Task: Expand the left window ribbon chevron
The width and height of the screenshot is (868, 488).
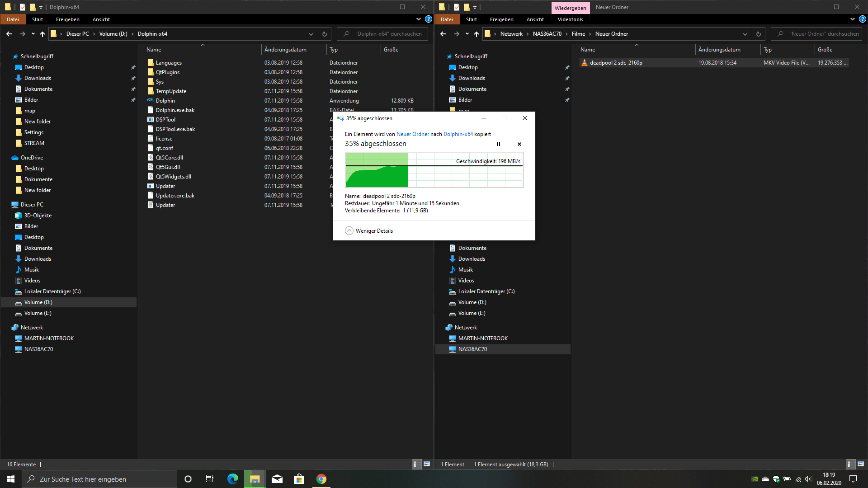Action: [418, 19]
